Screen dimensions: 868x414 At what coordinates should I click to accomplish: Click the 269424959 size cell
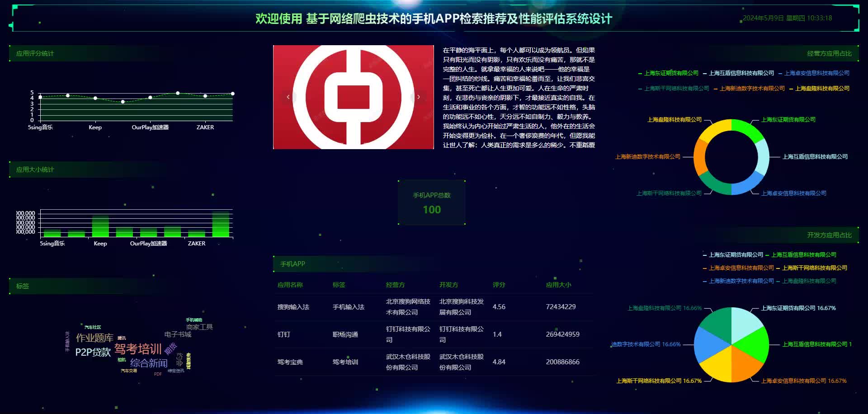(x=563, y=334)
